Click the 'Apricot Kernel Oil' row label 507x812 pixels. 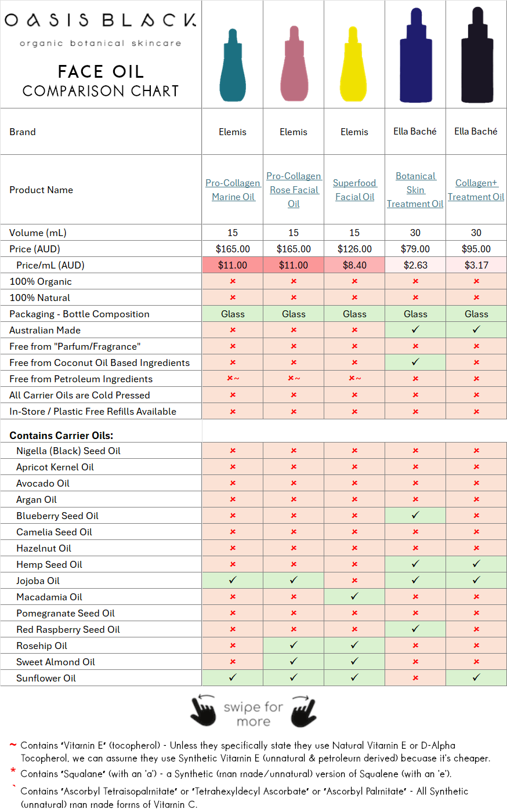pos(55,467)
